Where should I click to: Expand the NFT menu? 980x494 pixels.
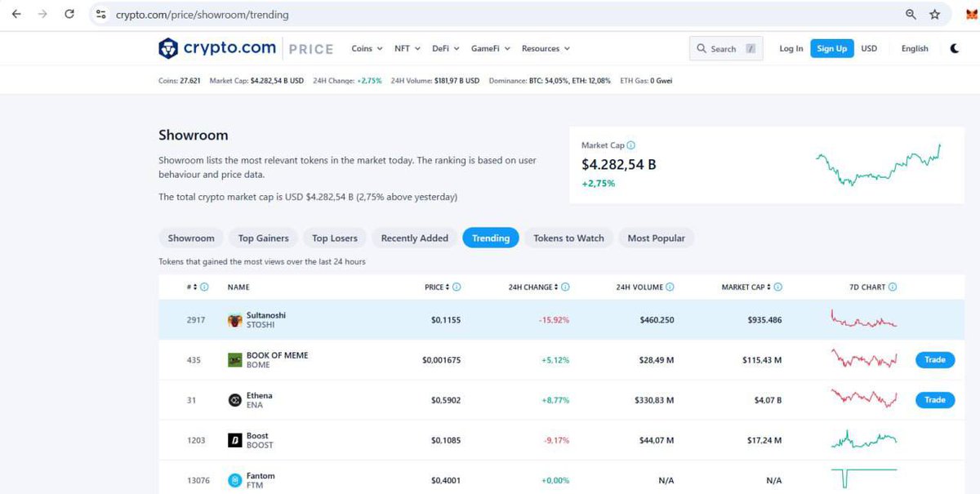(408, 49)
